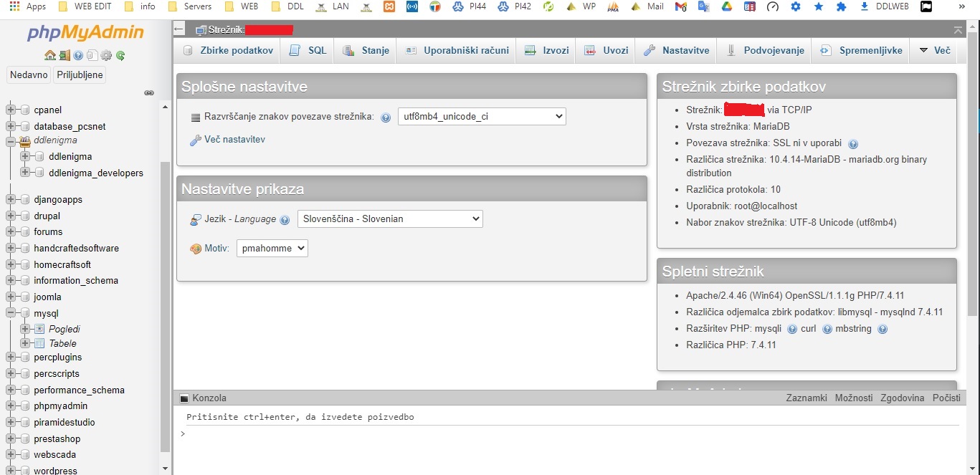This screenshot has width=980, height=475.
Task: Expand the Pogledi node under mysql
Action: (x=25, y=329)
